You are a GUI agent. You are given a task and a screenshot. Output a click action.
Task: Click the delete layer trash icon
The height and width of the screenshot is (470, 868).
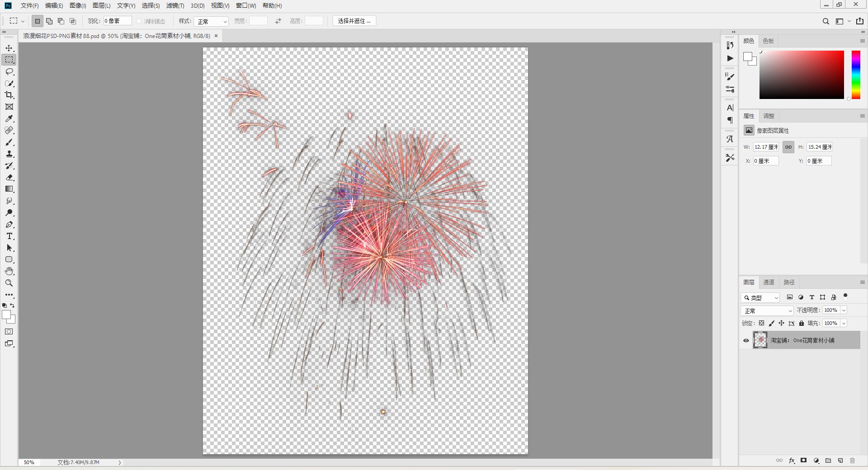click(x=852, y=461)
